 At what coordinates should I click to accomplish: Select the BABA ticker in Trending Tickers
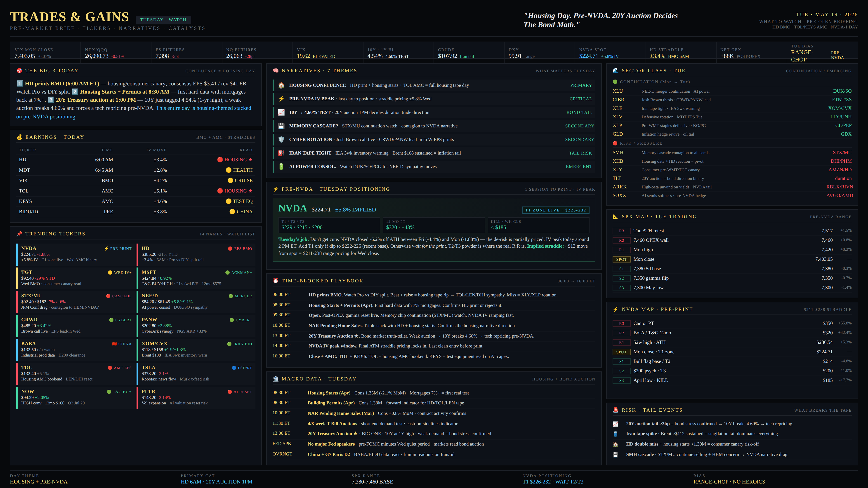click(x=28, y=343)
